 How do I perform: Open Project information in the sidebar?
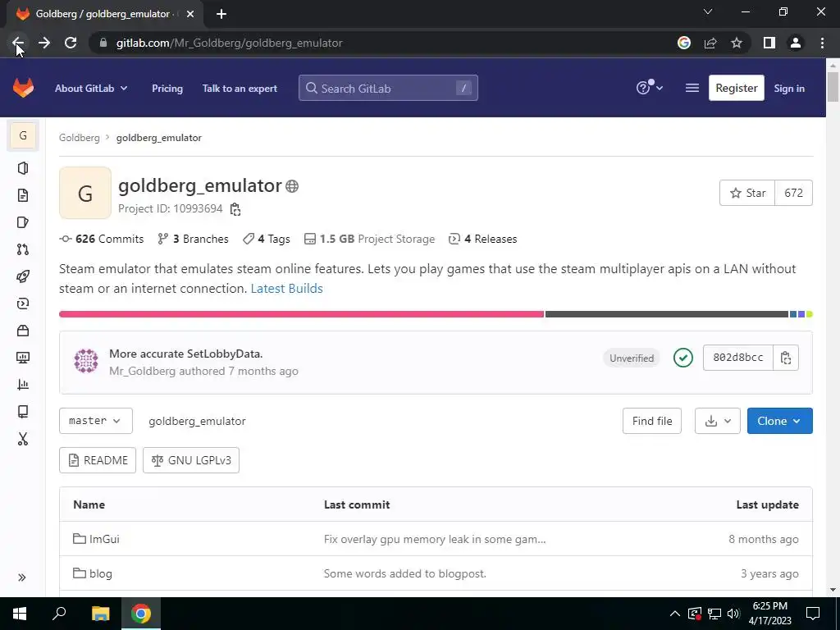tap(22, 168)
